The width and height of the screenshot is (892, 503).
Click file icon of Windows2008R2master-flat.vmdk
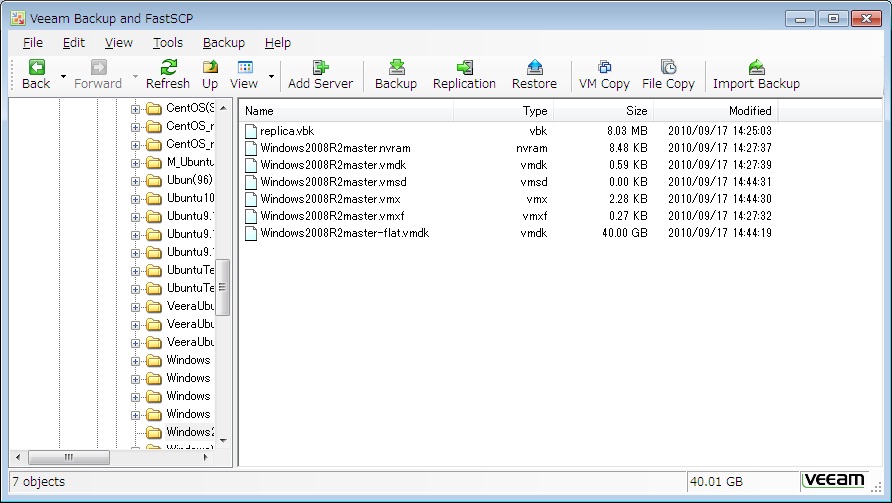(x=251, y=233)
